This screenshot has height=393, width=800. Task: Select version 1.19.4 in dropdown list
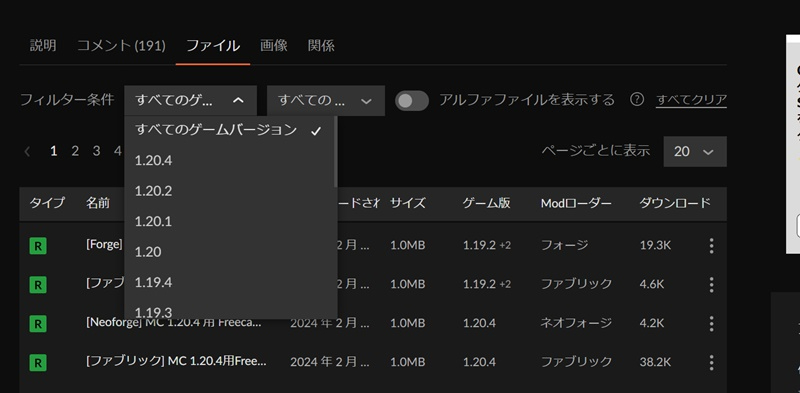click(229, 282)
